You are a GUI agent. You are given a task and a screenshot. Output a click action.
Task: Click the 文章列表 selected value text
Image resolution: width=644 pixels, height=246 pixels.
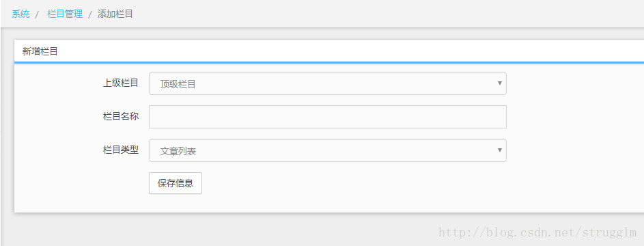pyautogui.click(x=178, y=151)
